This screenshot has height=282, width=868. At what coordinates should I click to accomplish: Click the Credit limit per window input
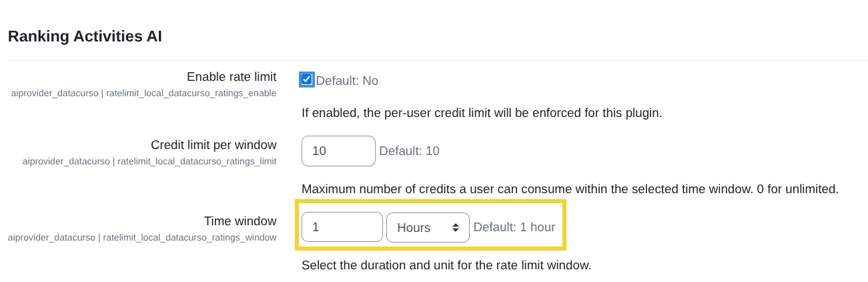338,151
